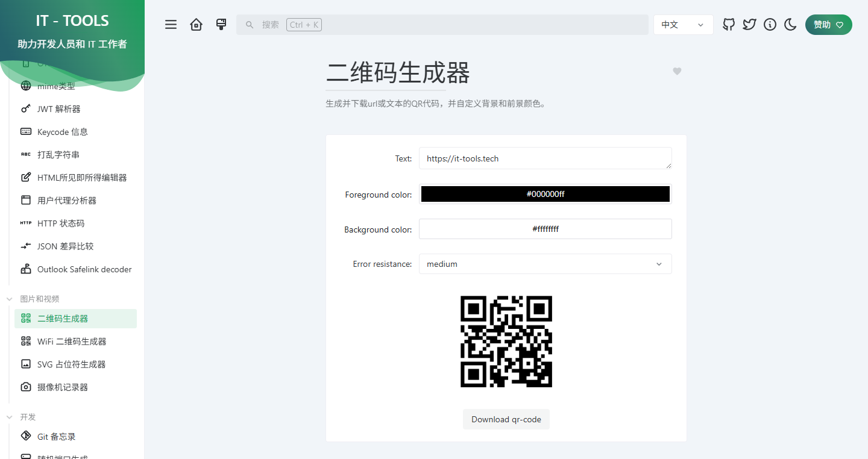This screenshot has width=868, height=459.
Task: Pick the black foreground color swatch
Action: tap(545, 194)
